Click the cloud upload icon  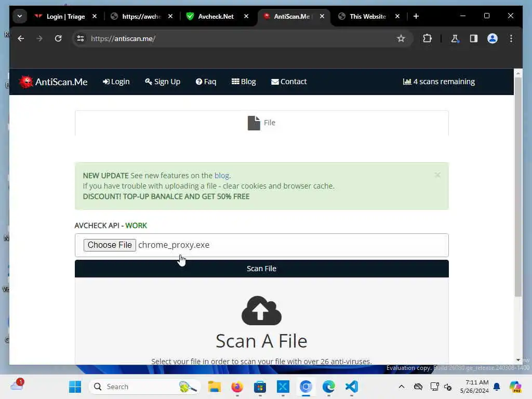[262, 311]
